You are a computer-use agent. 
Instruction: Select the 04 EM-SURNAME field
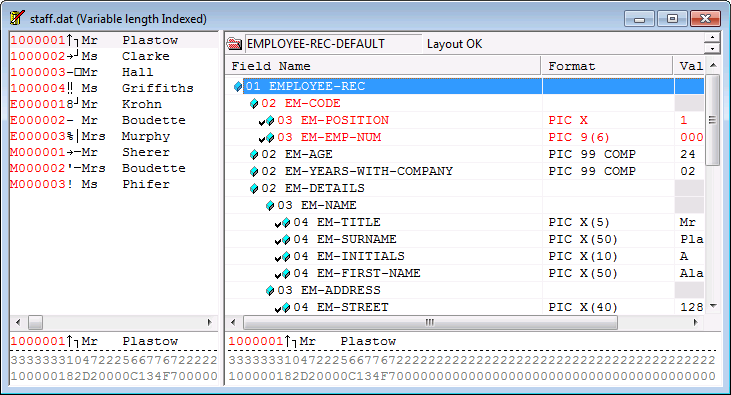[x=465, y=239]
